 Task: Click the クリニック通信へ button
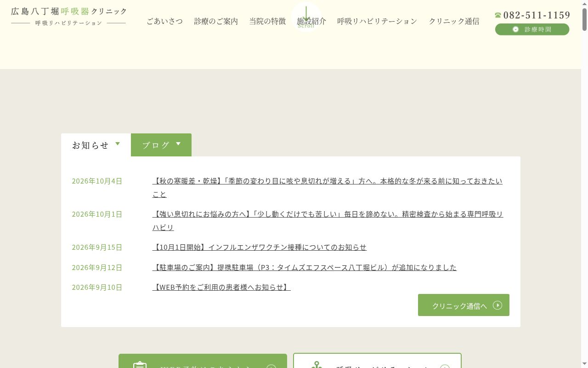(x=464, y=305)
